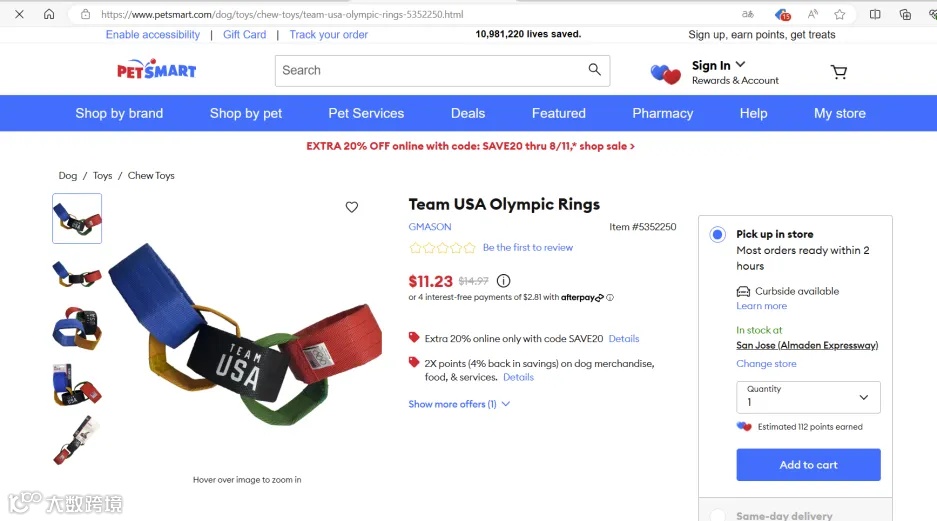Click the PetSmart logo
Screen dimensions: 937x521
pyautogui.click(x=157, y=70)
